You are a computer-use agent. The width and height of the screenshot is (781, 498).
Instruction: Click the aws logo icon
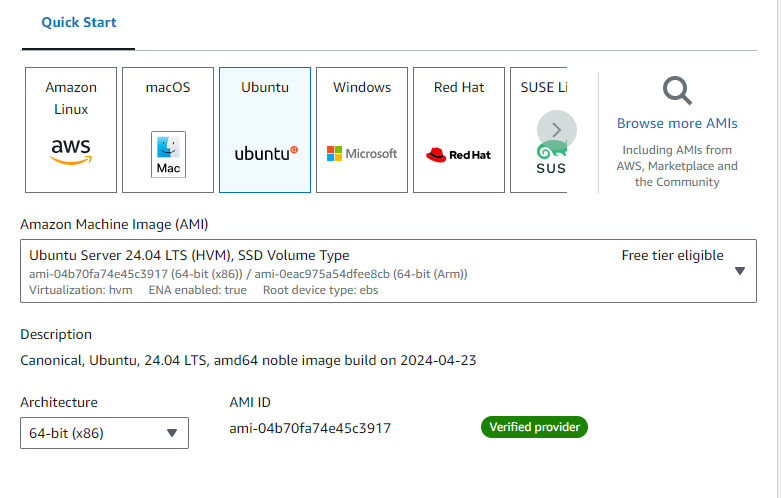(x=71, y=152)
